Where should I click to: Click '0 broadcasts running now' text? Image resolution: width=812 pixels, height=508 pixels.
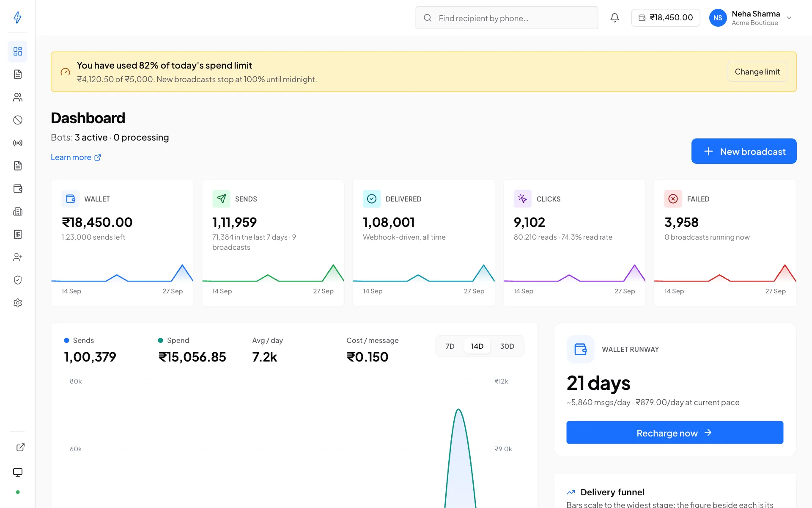(x=707, y=237)
